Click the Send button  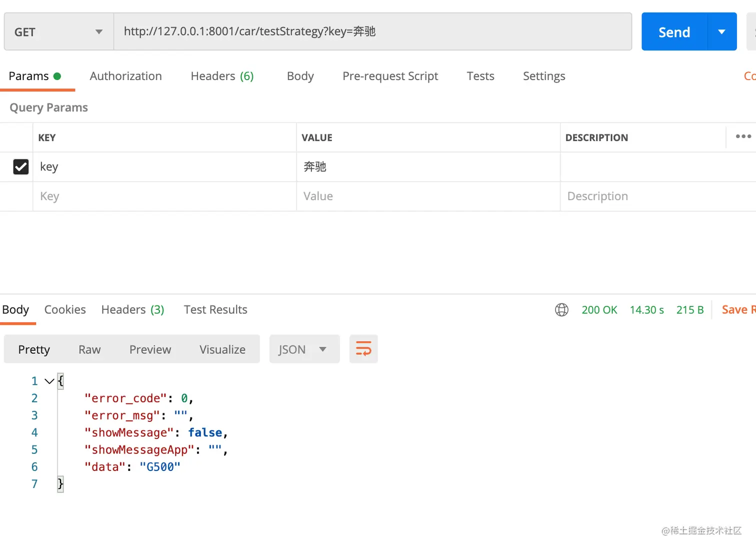pyautogui.click(x=674, y=32)
